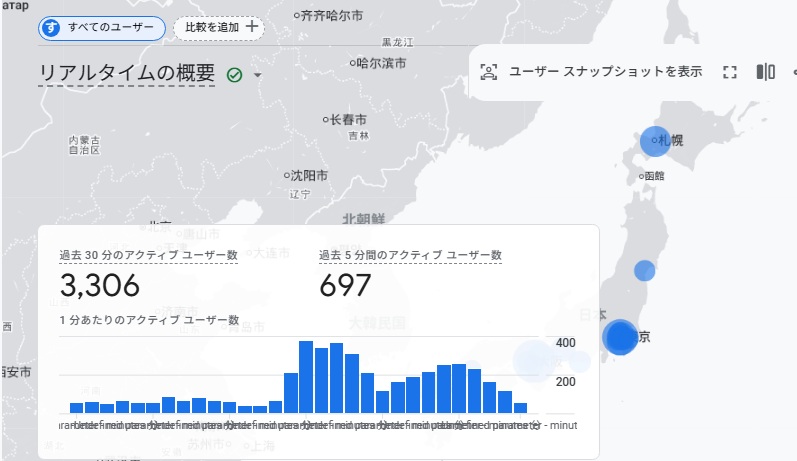This screenshot has width=797, height=461.
Task: Click the rightmost bar in the chart
Action: pos(520,407)
